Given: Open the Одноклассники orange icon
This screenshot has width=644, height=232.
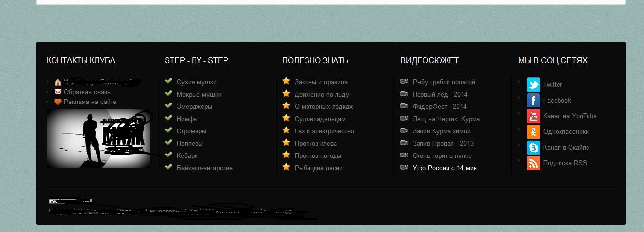Looking at the screenshot, I should pos(533,132).
